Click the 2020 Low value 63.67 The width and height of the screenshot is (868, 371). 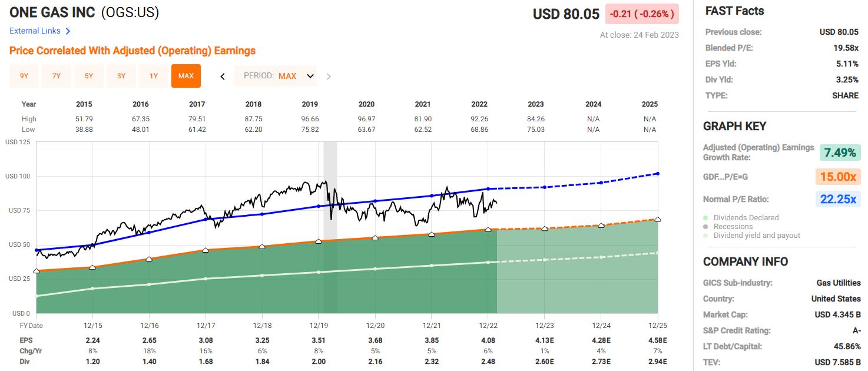click(x=366, y=129)
